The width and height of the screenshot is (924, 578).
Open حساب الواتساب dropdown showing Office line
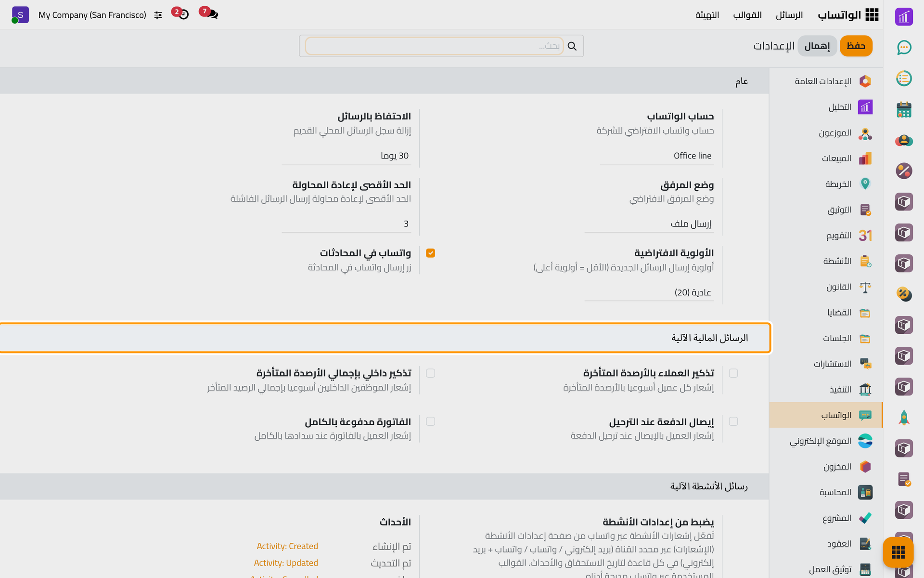[x=657, y=156]
